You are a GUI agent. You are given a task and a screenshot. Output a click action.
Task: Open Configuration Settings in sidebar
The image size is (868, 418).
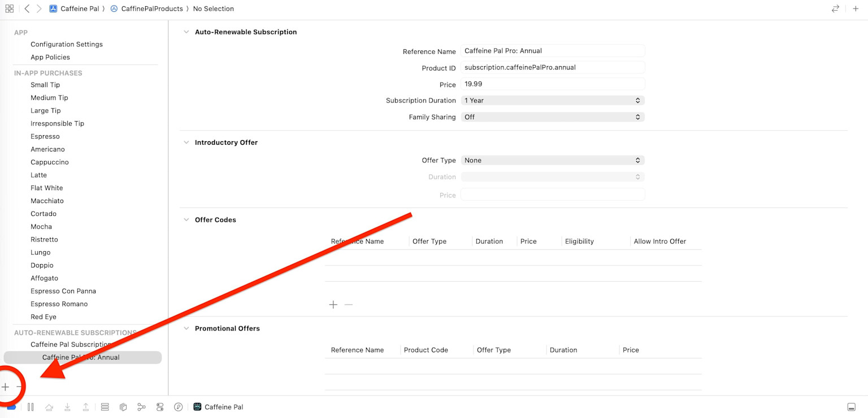point(67,44)
